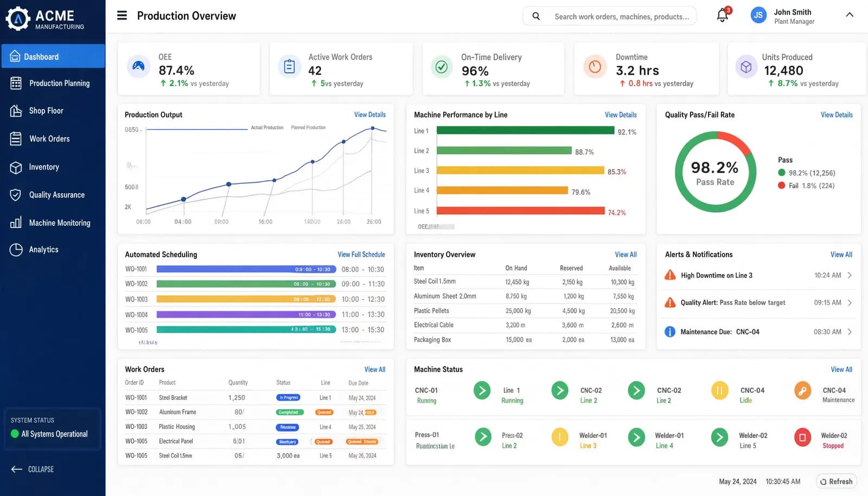This screenshot has height=496, width=868.
Task: Expand the Quality Alert chevron
Action: (x=850, y=303)
